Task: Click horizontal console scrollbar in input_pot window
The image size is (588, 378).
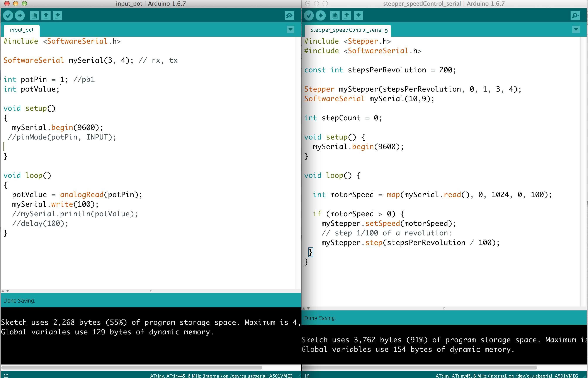Action: [x=132, y=368]
